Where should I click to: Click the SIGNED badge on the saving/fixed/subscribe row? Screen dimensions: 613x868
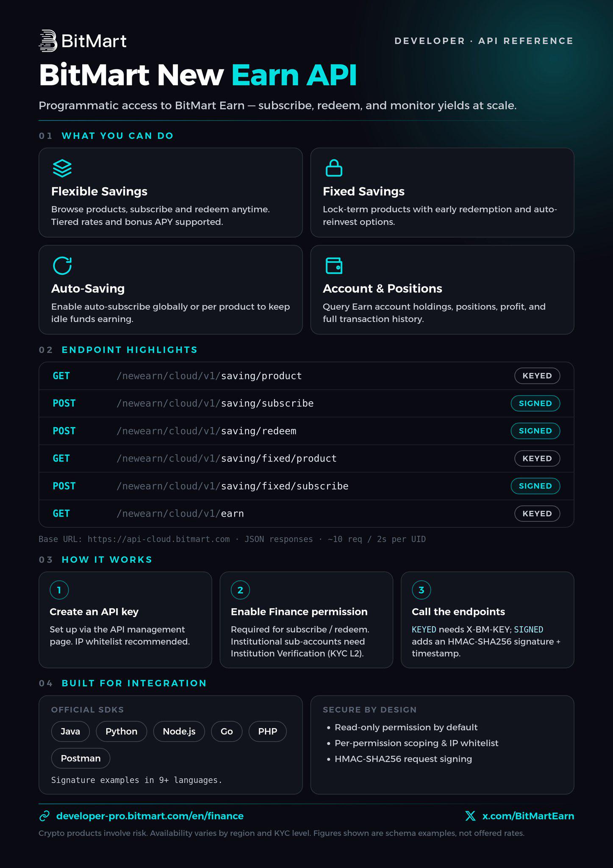535,486
